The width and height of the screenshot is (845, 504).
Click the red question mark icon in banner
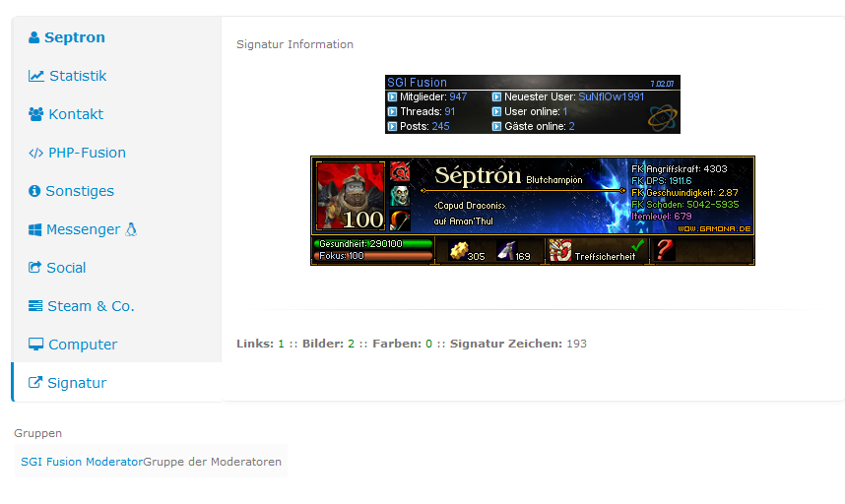(665, 250)
